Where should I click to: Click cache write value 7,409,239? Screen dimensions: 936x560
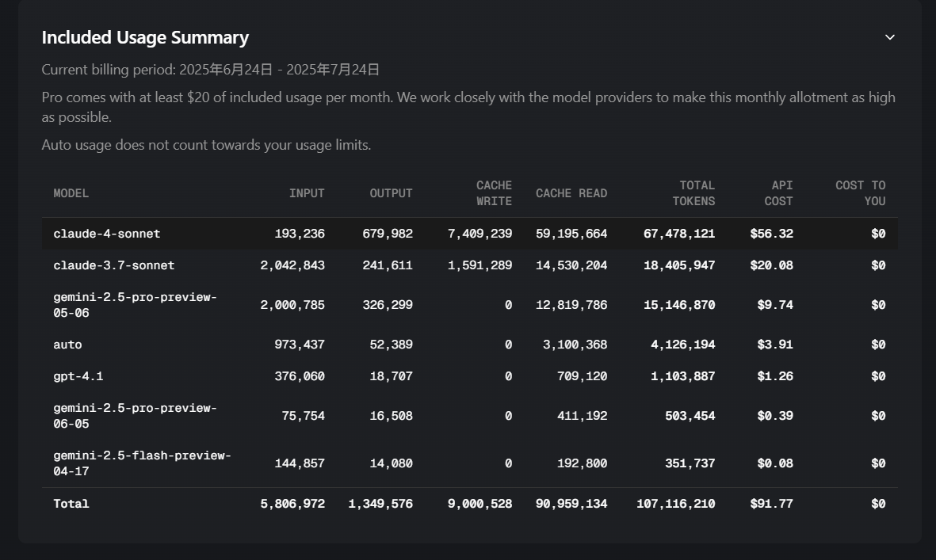(x=480, y=234)
